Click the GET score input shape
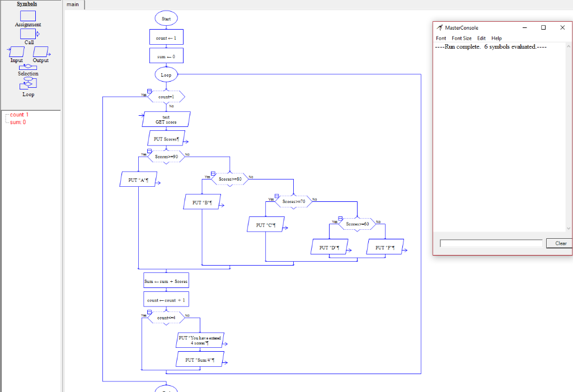 [166, 119]
